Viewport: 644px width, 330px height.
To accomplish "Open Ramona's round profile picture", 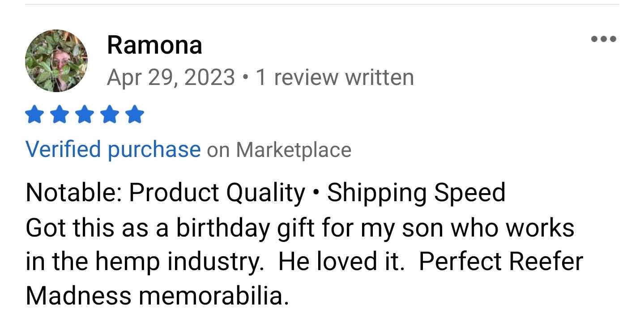I will 56,61.
